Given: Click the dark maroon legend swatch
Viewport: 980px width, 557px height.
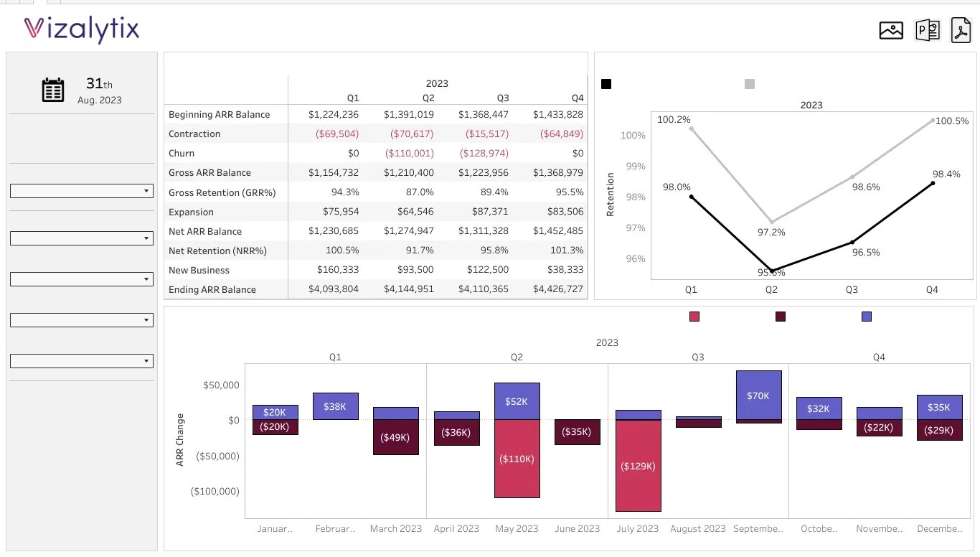Looking at the screenshot, I should click(x=781, y=317).
